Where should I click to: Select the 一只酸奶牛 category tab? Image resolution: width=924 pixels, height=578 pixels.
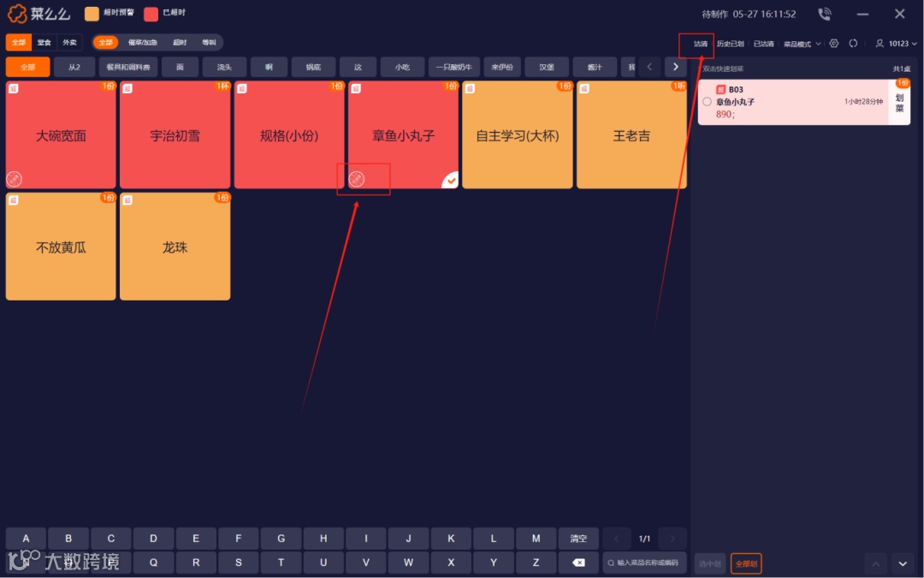[x=453, y=68]
